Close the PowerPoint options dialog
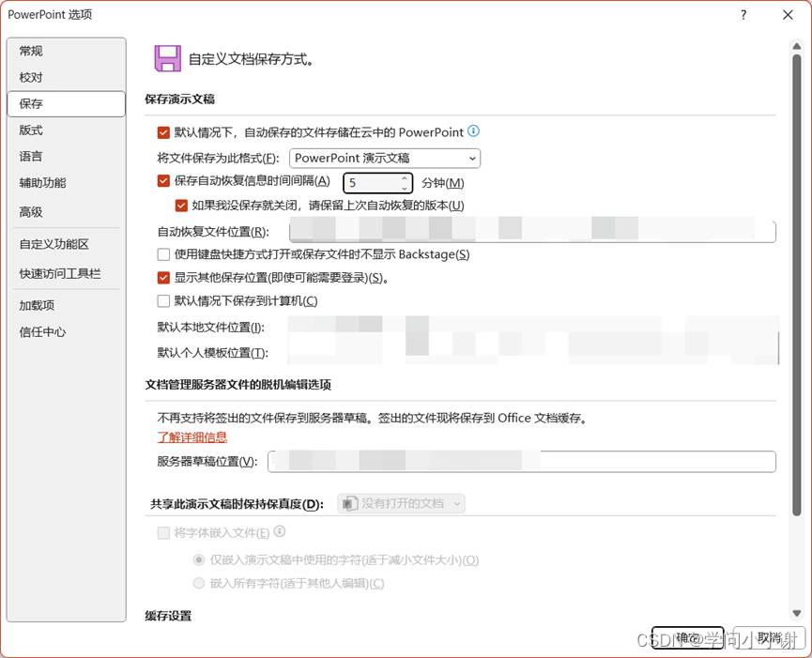This screenshot has height=658, width=812. (788, 15)
